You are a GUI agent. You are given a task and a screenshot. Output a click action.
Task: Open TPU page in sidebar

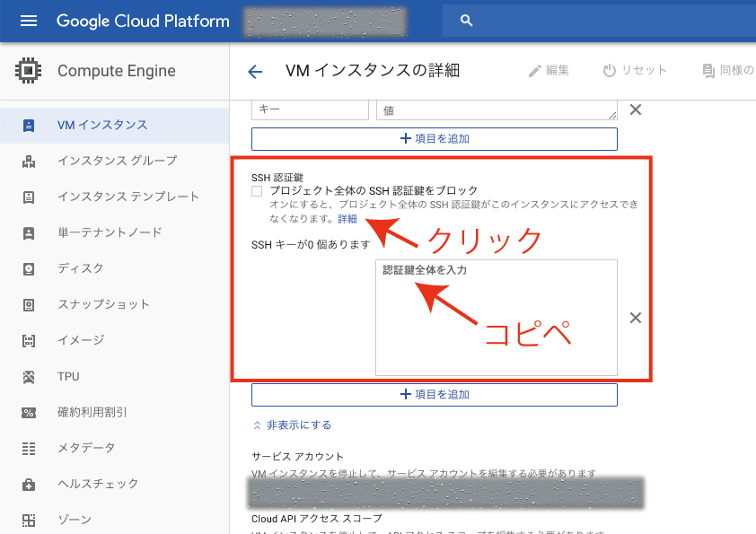click(x=114, y=376)
